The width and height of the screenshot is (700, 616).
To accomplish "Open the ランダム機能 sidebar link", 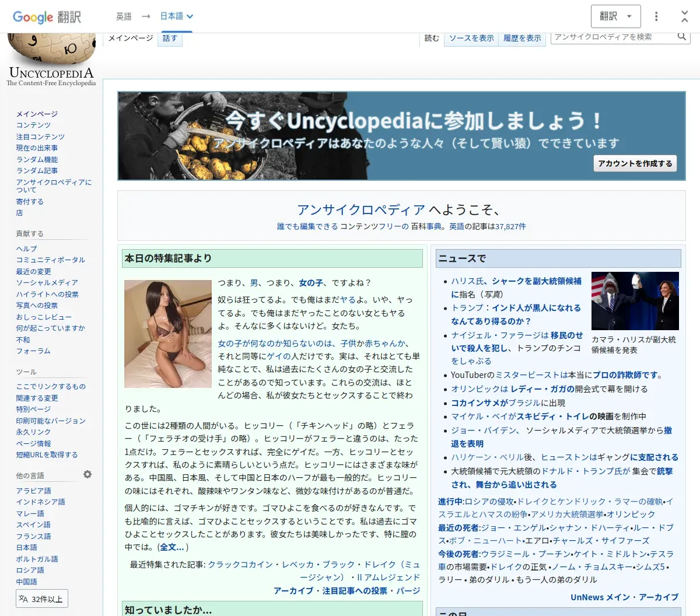I will pos(37,159).
